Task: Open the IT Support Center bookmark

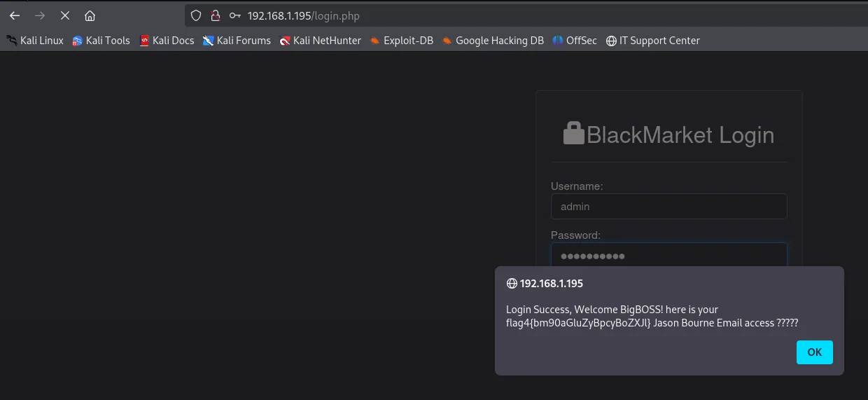Action: [x=653, y=41]
